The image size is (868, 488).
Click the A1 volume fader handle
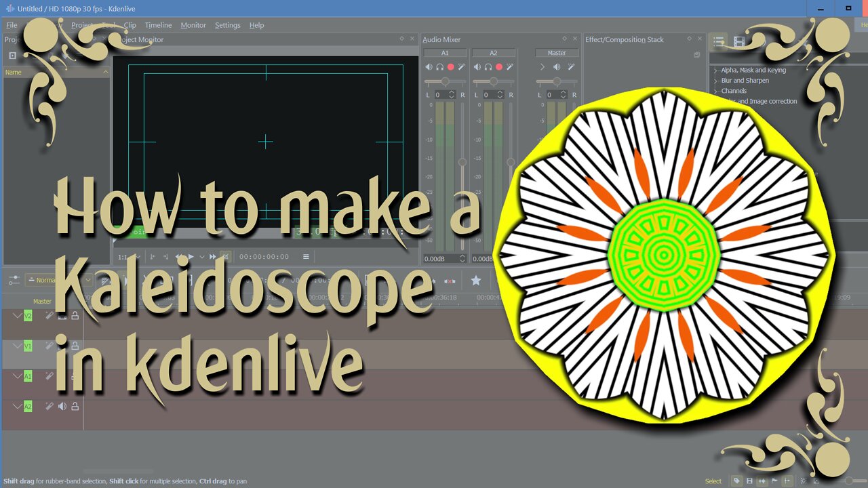462,162
